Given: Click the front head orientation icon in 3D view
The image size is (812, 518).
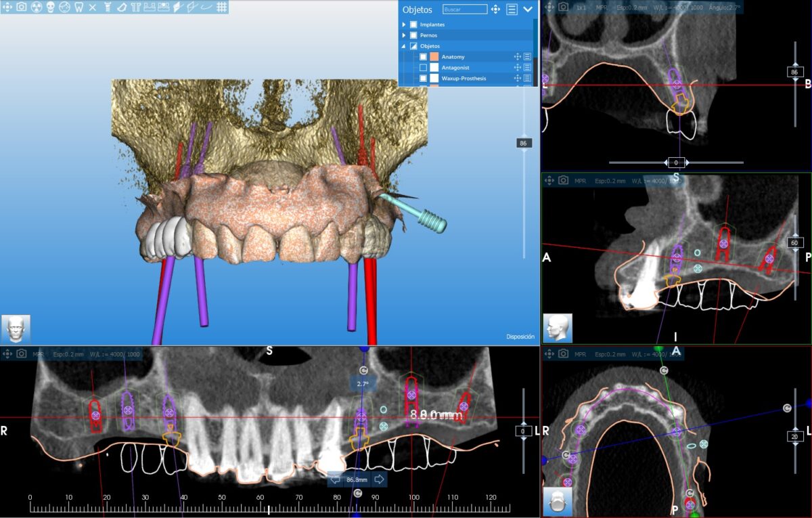Looking at the screenshot, I should pyautogui.click(x=16, y=328).
